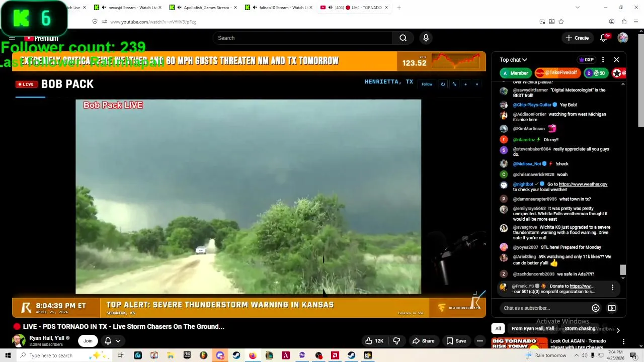Select the 50 gift membership chip
Viewport: 644px width, 362px height.
click(x=596, y=73)
